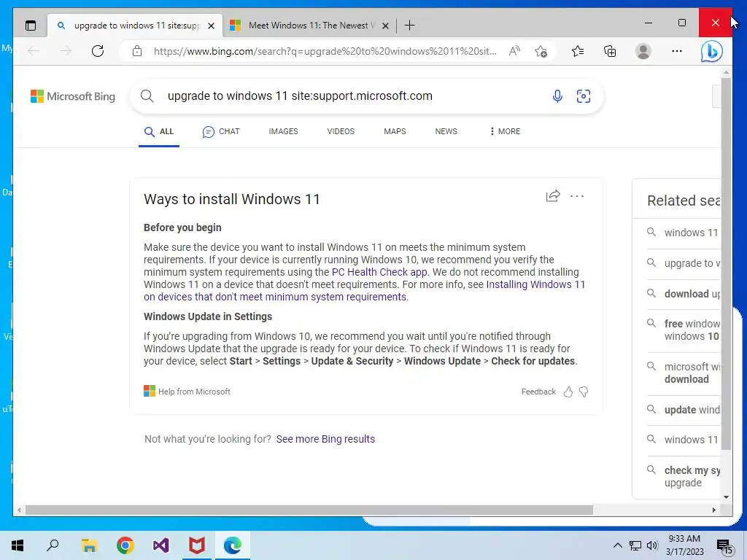747x560 pixels.
Task: Click the address bar URL
Action: [325, 51]
